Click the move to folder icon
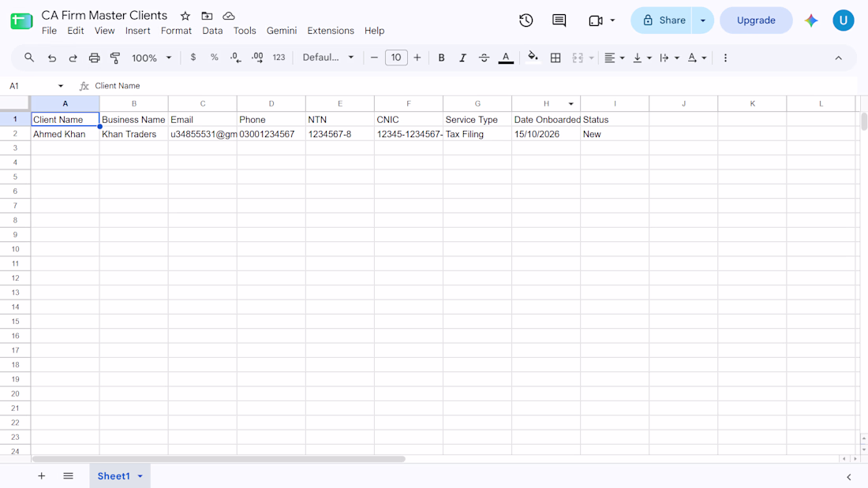 point(207,16)
